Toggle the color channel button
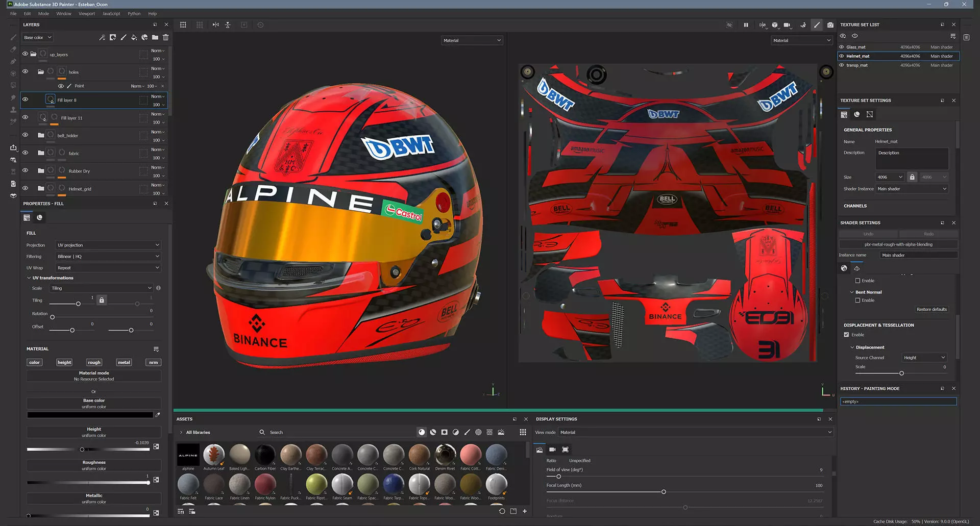Viewport: 980px width, 526px height. [x=34, y=362]
